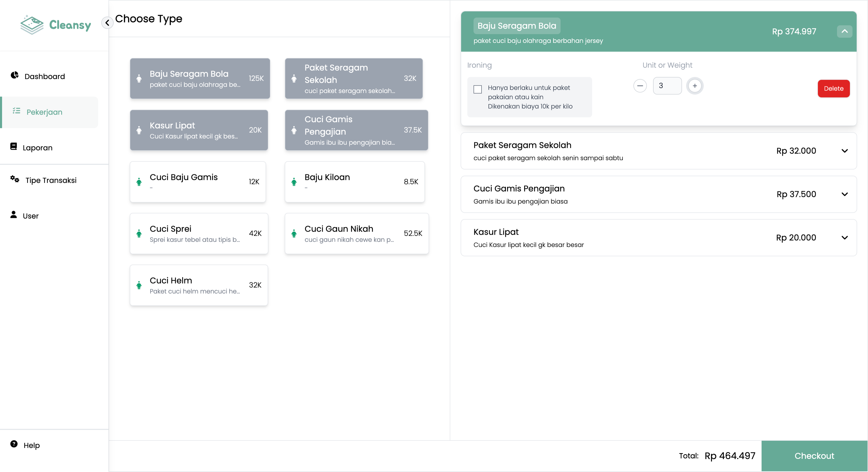Click the Pekerjaan sidebar icon

16,112
